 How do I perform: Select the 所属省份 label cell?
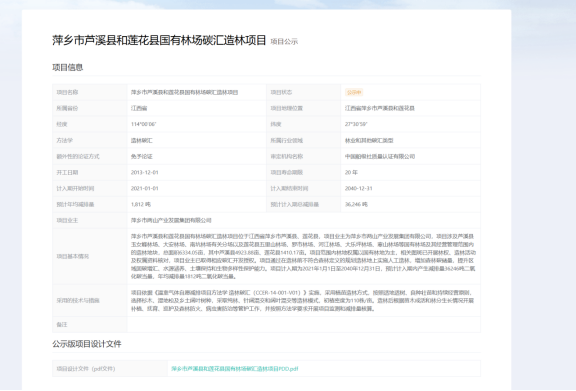(90, 108)
